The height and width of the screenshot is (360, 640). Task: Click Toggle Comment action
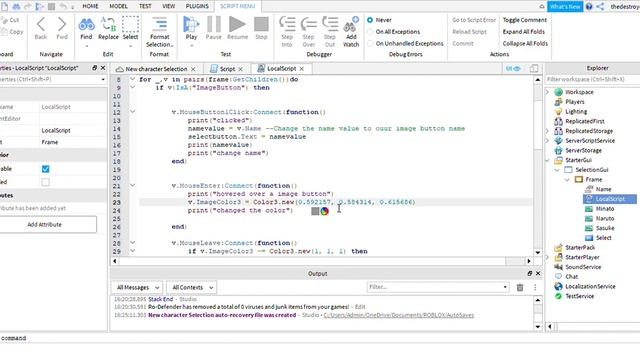(524, 20)
